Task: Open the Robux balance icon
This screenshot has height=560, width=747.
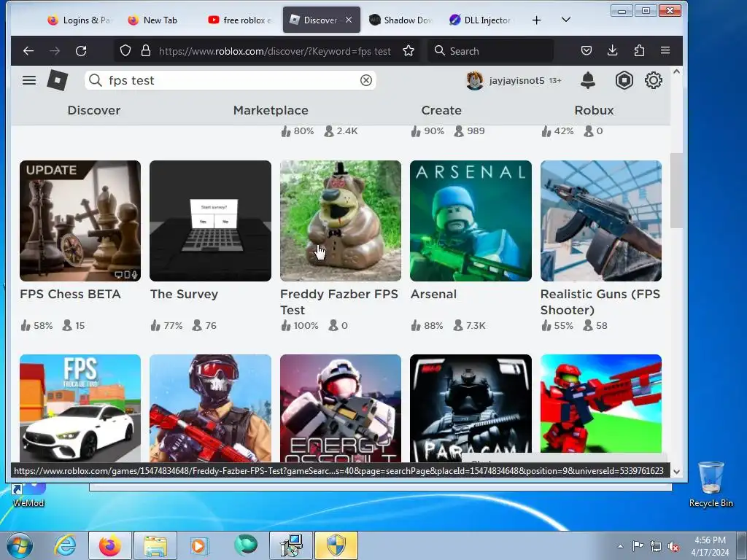Action: (624, 80)
